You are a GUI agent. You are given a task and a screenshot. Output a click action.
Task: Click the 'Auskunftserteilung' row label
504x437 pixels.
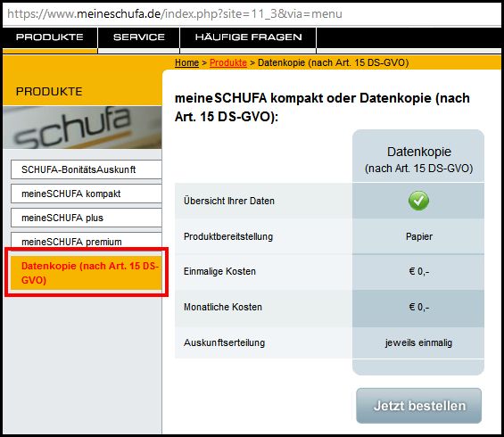pyautogui.click(x=225, y=342)
